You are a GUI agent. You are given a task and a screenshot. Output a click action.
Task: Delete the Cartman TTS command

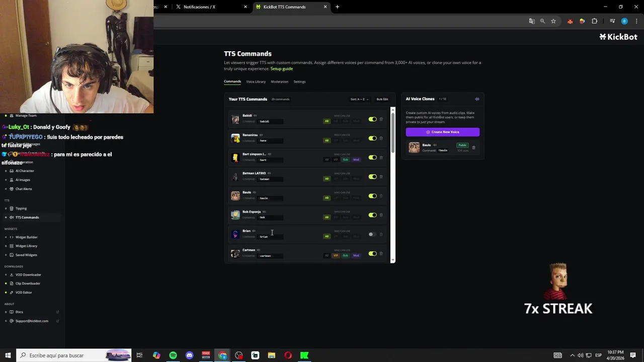click(x=381, y=253)
